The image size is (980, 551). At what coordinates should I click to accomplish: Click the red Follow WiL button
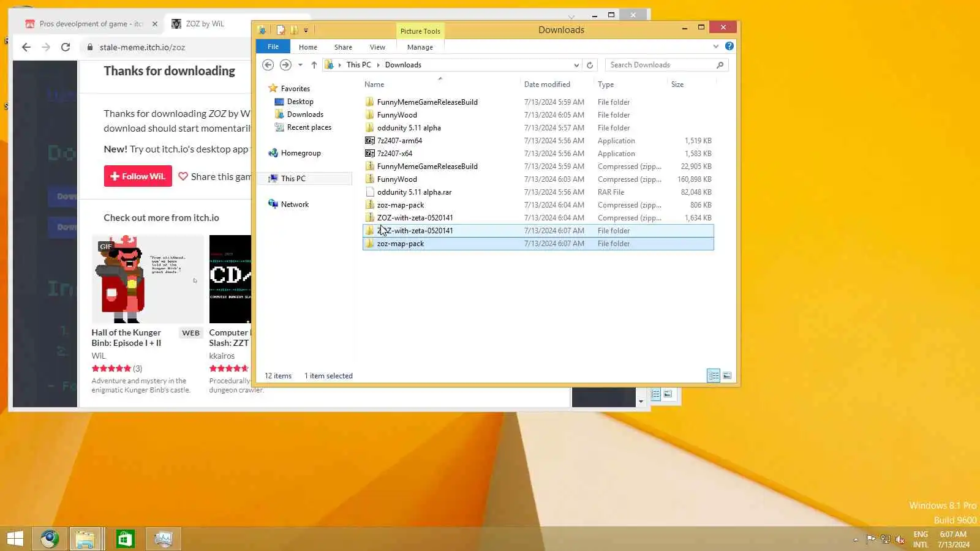[138, 176]
